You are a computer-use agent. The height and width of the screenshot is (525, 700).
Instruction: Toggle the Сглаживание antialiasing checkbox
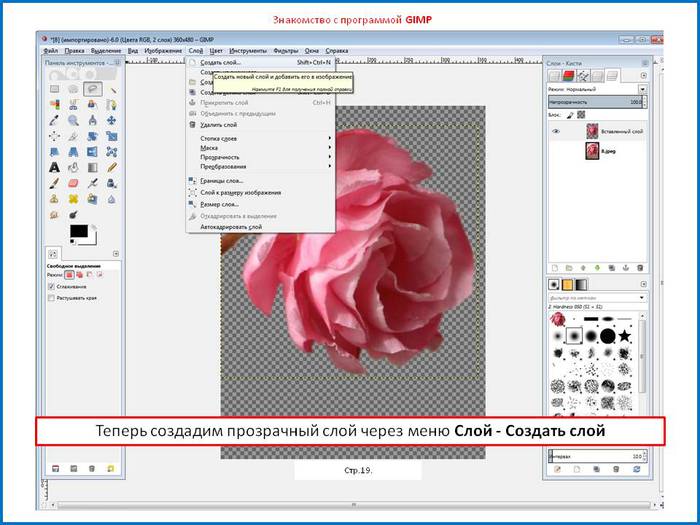tap(51, 287)
